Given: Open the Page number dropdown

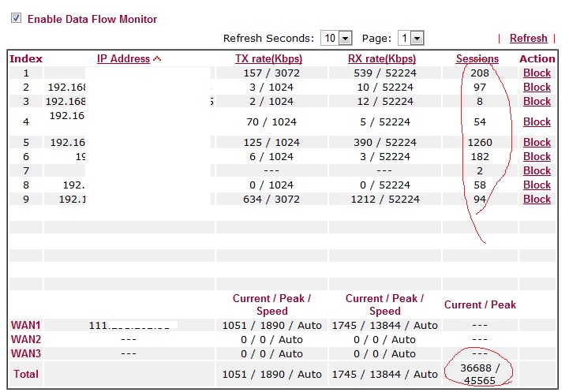Looking at the screenshot, I should coord(411,38).
